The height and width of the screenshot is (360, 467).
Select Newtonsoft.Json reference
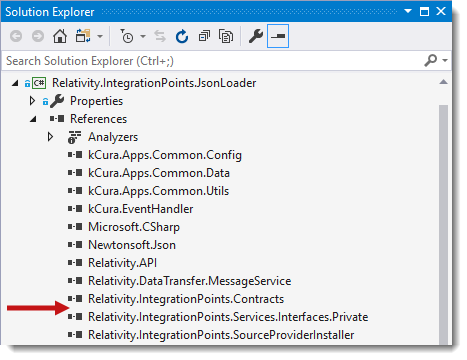[x=132, y=245]
